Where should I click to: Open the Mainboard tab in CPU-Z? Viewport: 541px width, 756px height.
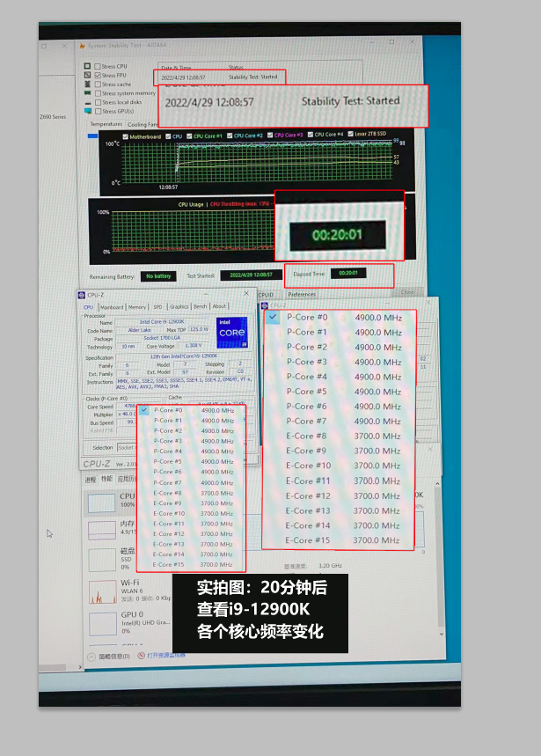click(112, 307)
